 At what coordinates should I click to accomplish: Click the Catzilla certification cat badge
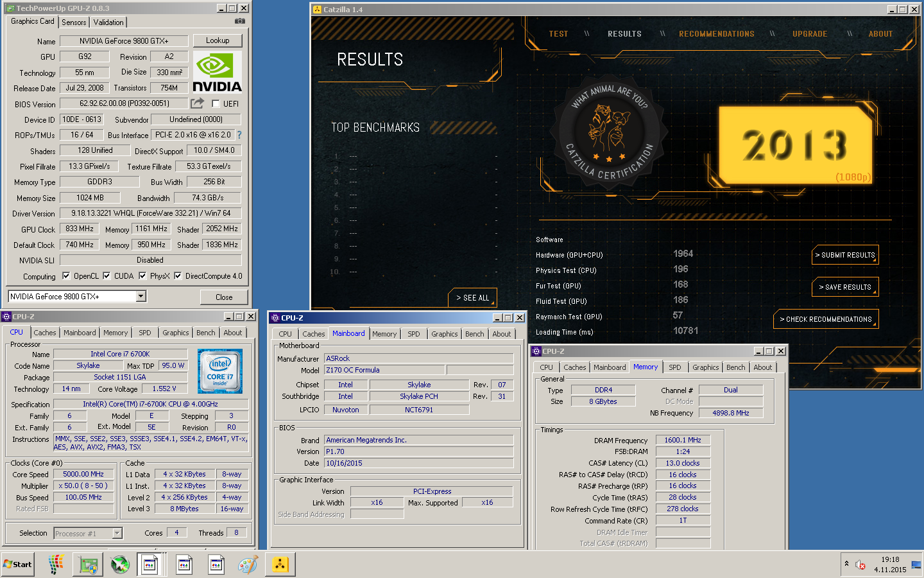[x=608, y=132]
